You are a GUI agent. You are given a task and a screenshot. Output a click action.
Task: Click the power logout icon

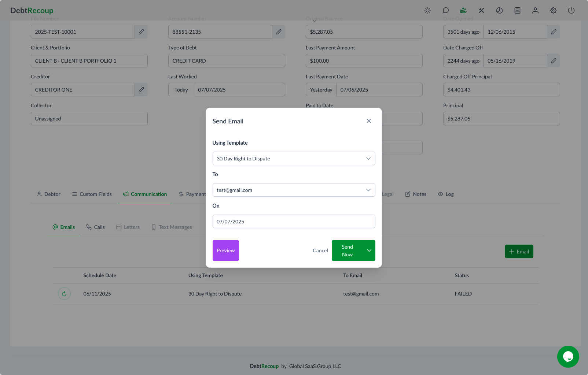(571, 11)
